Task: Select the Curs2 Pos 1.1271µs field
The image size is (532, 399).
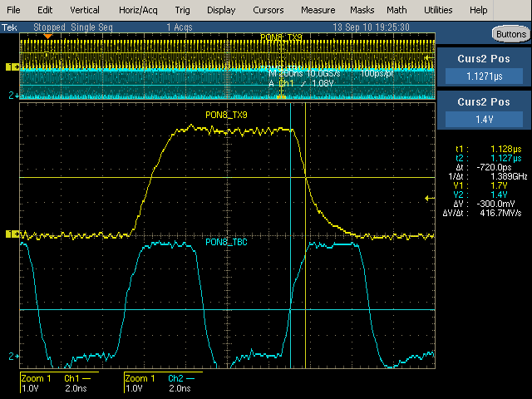Action: (x=484, y=76)
